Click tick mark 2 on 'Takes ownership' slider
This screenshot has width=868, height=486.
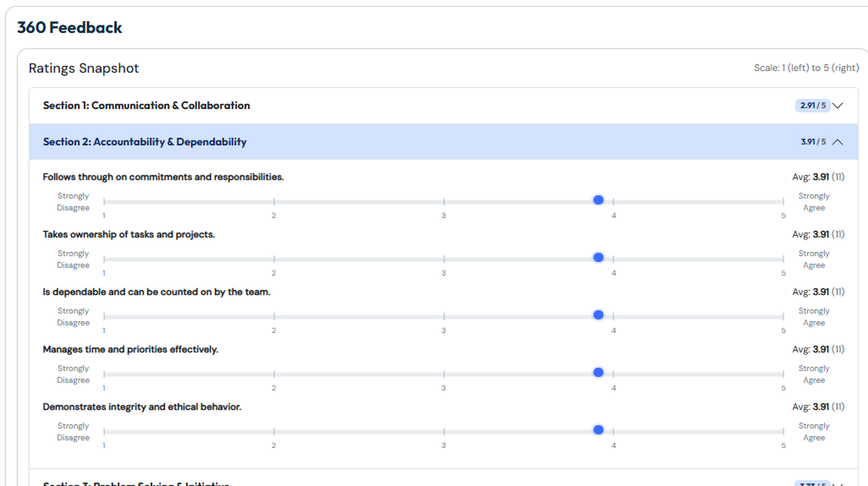(274, 259)
